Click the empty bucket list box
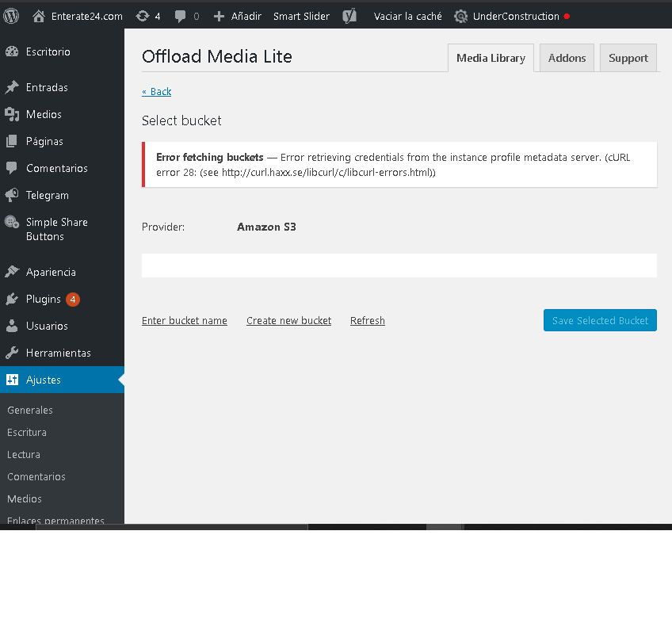Screen dimensions: 672x634 pyautogui.click(x=399, y=265)
